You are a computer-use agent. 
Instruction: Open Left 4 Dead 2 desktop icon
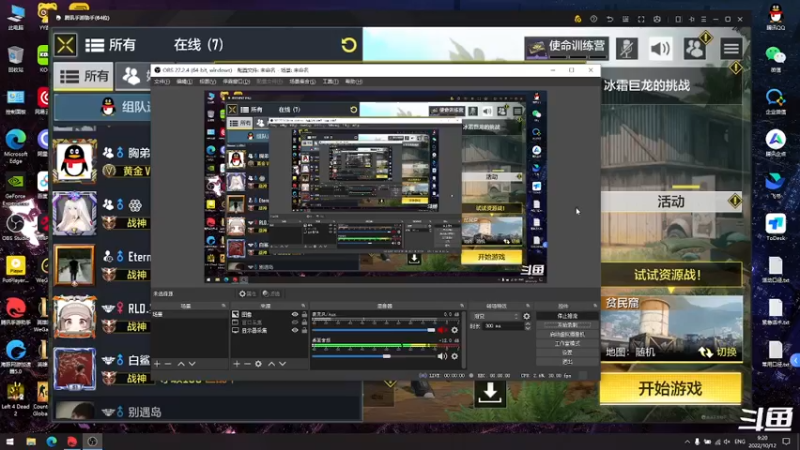coord(15,399)
